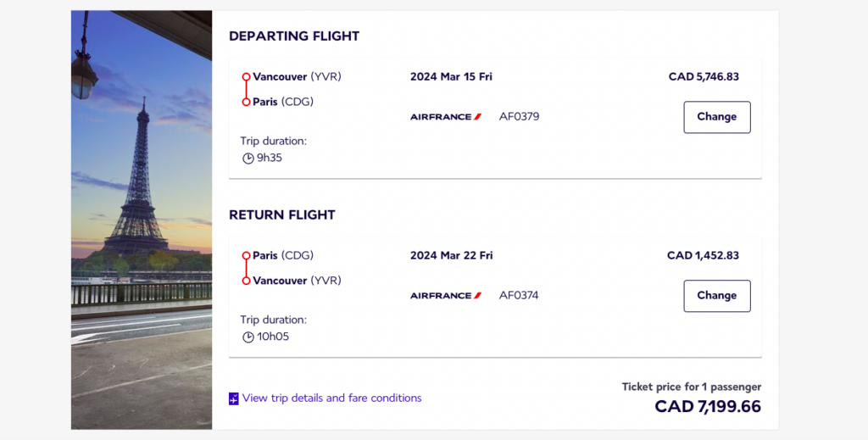Click the Change button for return flight
The height and width of the screenshot is (440, 868).
click(716, 296)
